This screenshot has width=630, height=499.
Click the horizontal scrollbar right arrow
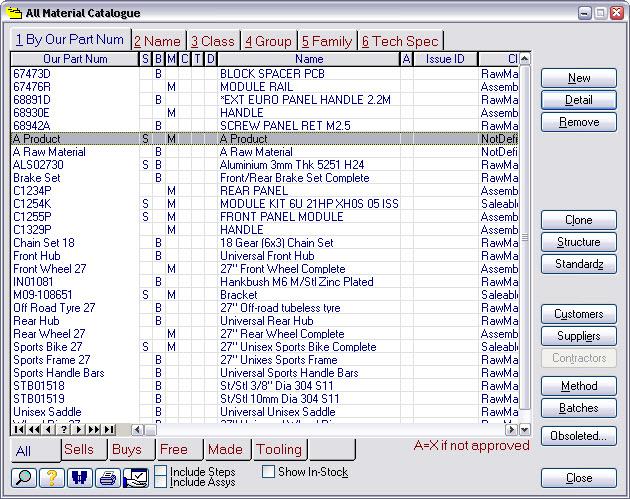click(511, 430)
